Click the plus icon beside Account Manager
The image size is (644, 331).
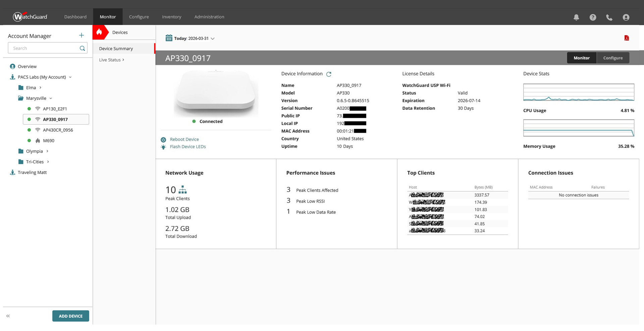coord(82,36)
